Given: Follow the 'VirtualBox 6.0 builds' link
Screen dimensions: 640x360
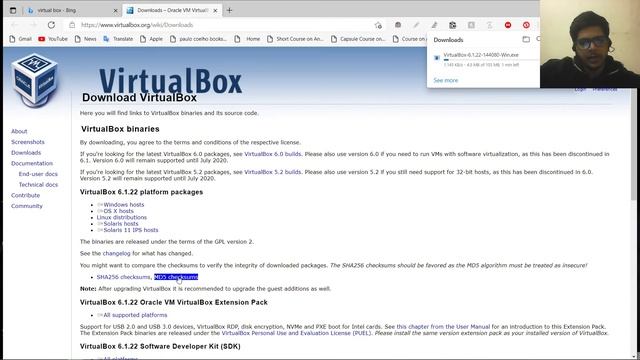Looking at the screenshot, I should pos(273,154).
